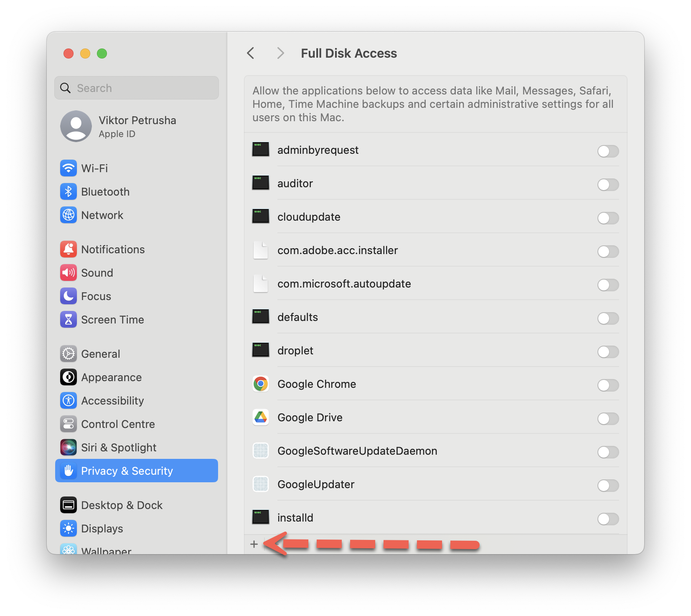Image resolution: width=691 pixels, height=616 pixels.
Task: Select the Accessibility icon
Action: 69,401
